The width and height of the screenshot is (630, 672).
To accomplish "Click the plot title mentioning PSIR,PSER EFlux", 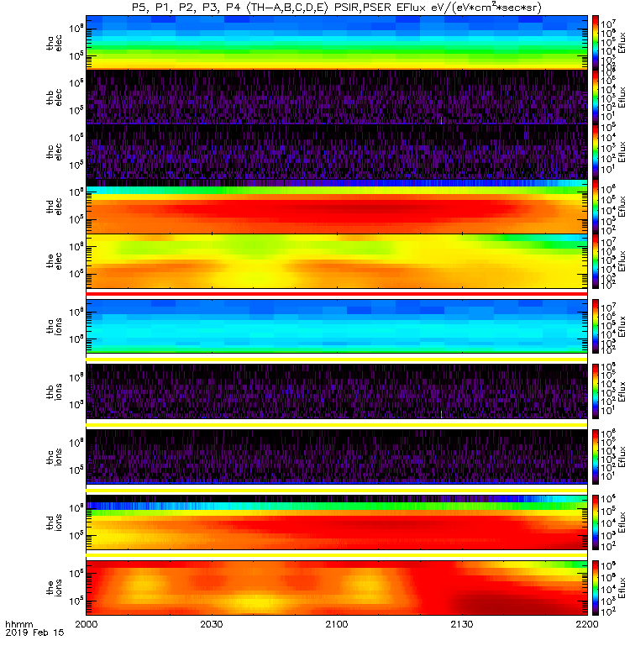I will pyautogui.click(x=337, y=8).
